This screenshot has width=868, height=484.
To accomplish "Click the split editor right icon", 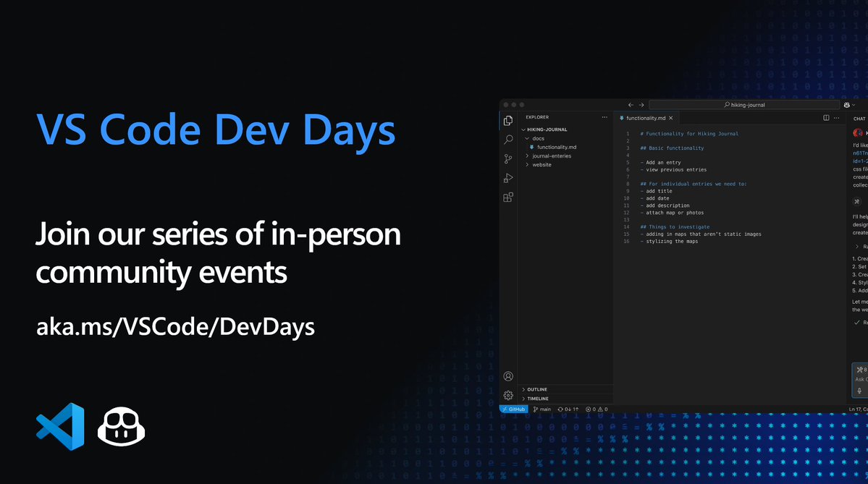I will coord(826,117).
